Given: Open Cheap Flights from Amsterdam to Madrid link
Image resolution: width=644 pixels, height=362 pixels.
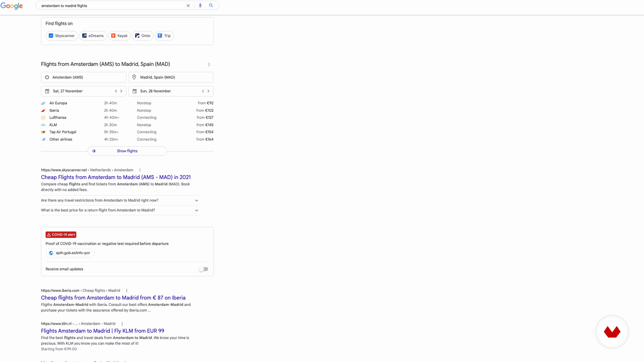Looking at the screenshot, I should [116, 177].
